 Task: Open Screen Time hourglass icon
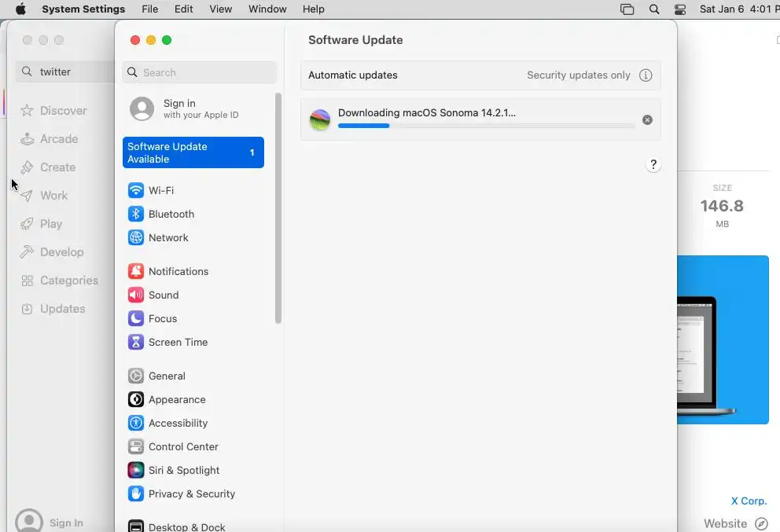click(x=136, y=342)
